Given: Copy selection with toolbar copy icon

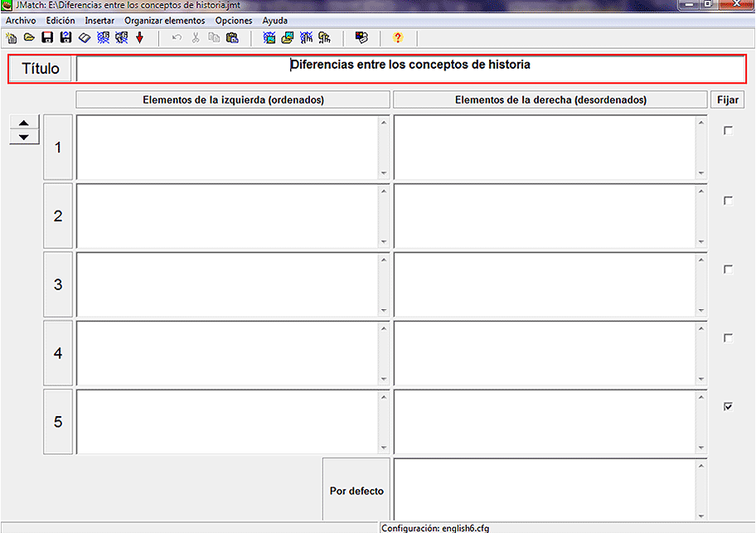Looking at the screenshot, I should point(214,37).
